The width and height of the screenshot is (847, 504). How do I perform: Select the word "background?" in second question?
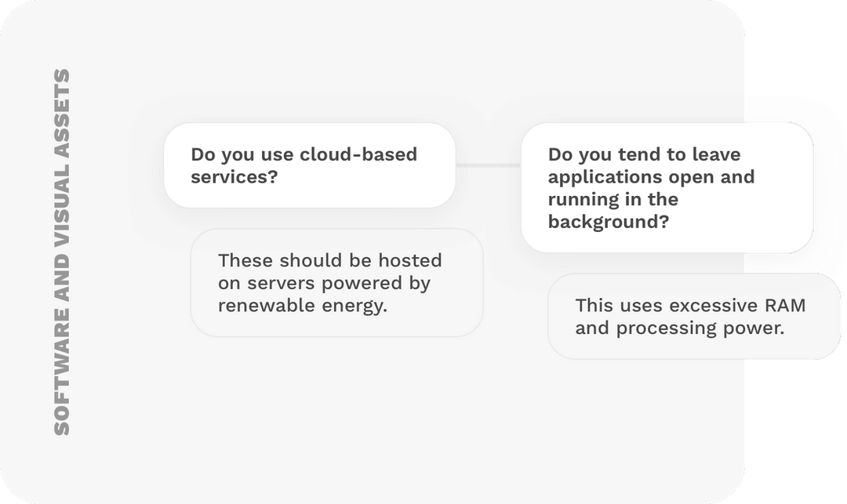coord(609,222)
